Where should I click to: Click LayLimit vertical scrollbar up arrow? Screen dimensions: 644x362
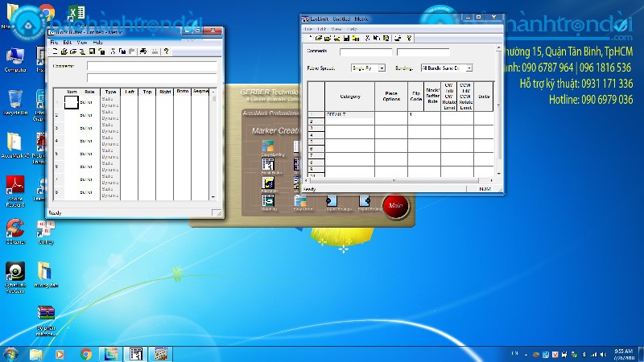(498, 48)
